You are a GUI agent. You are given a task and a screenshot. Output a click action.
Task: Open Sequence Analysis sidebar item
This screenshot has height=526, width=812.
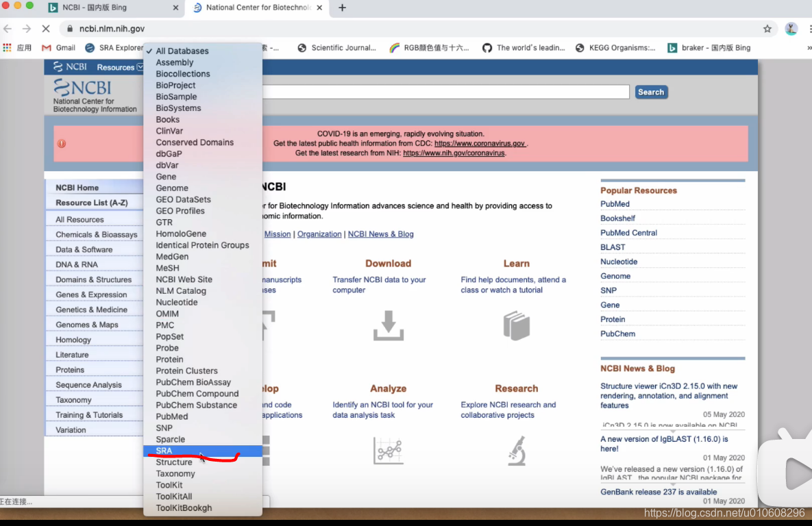click(x=88, y=385)
